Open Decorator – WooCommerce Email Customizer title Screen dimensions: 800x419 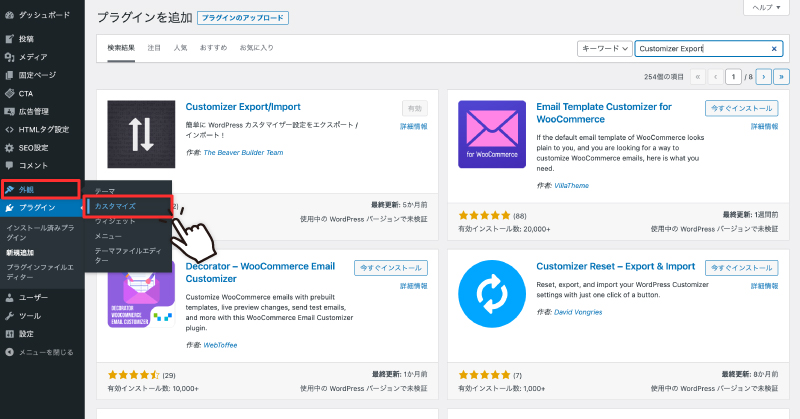pos(260,273)
